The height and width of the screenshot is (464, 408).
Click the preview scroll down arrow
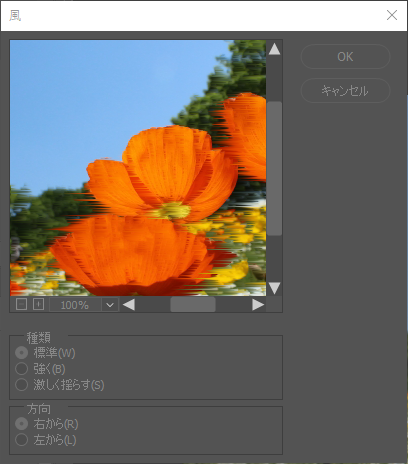click(274, 288)
